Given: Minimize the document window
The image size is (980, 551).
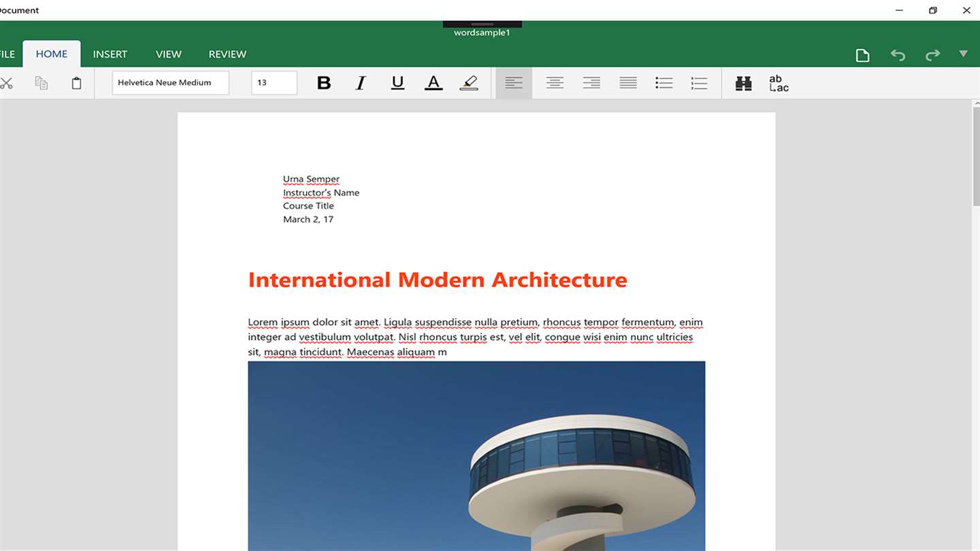Looking at the screenshot, I should coord(900,10).
